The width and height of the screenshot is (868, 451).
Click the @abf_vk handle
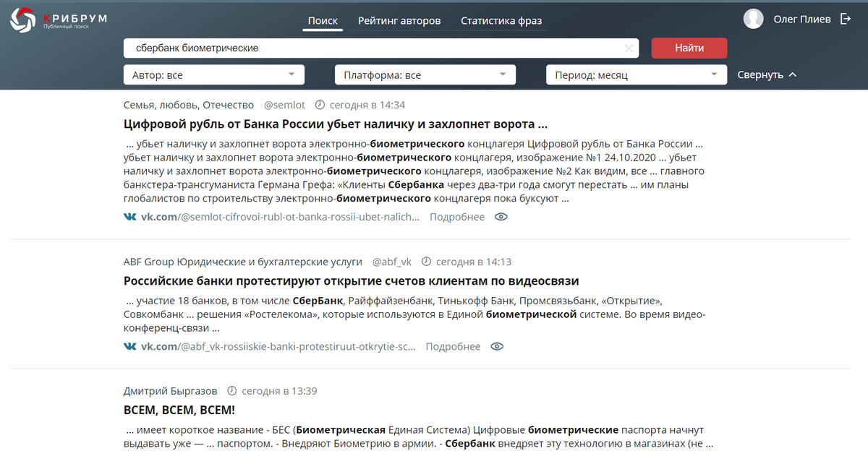coord(391,262)
